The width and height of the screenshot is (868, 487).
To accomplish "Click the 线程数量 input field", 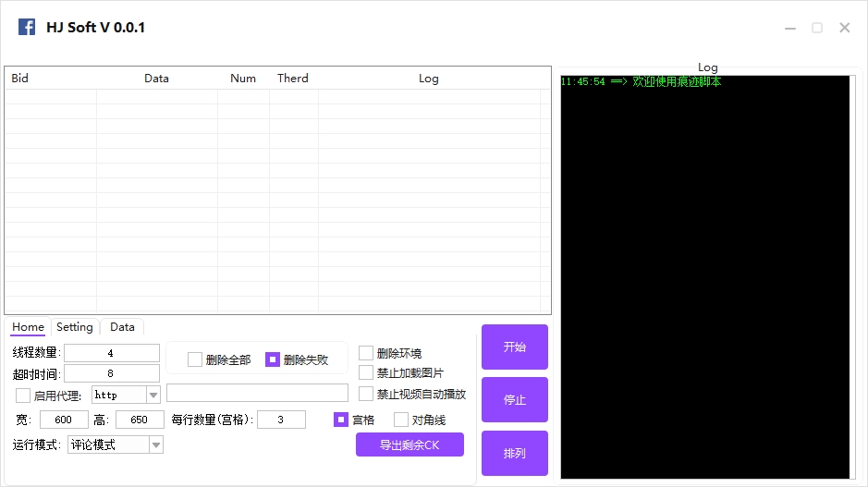I will click(x=111, y=353).
